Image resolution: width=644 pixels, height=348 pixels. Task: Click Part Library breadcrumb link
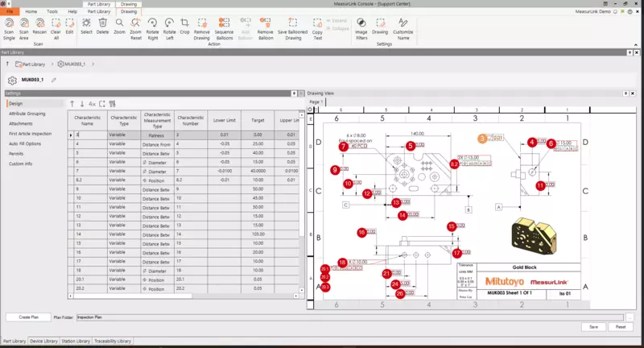pos(34,64)
